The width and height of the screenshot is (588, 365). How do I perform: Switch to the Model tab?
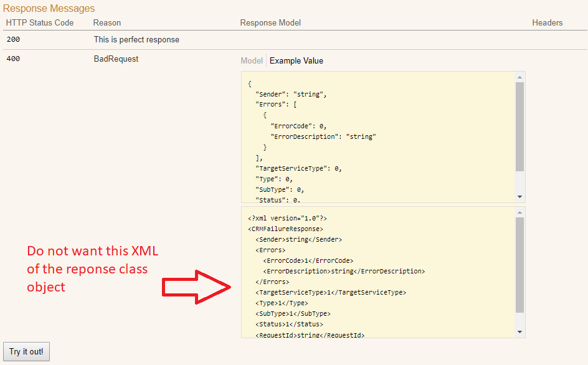251,60
